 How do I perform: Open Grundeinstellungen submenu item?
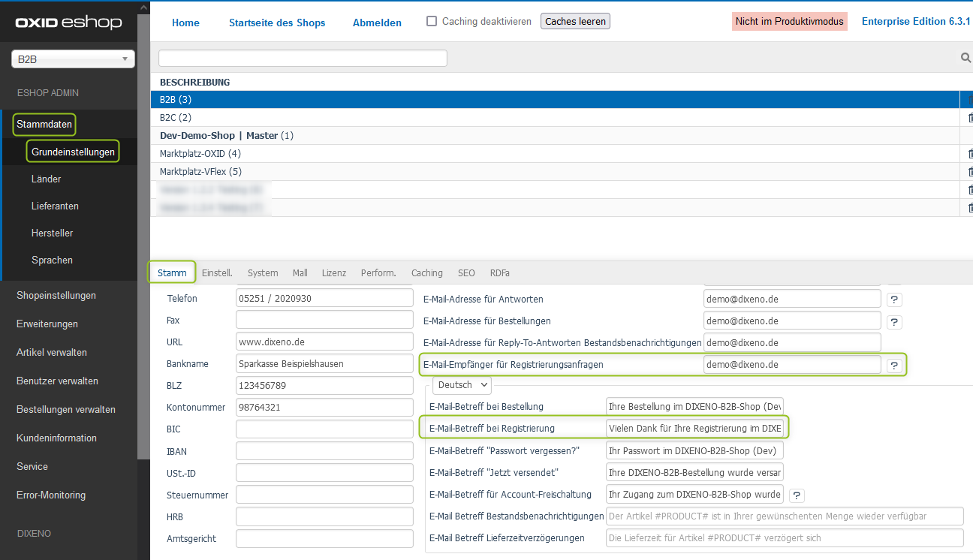(73, 152)
